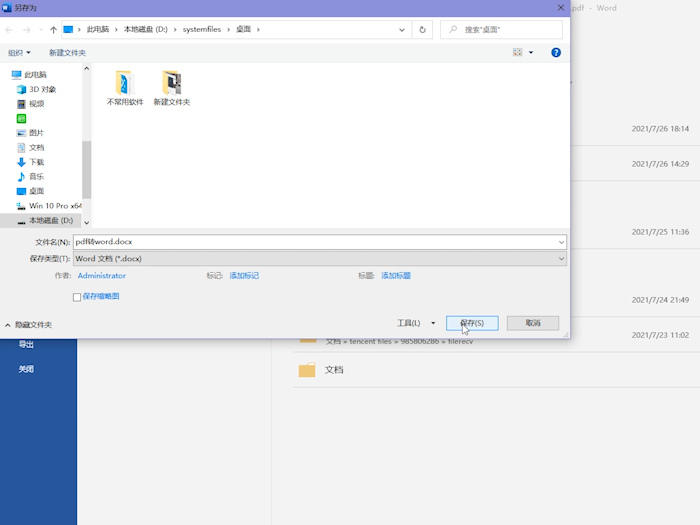Select the 新建文件夹 folder icon
700x525 pixels.
click(172, 84)
